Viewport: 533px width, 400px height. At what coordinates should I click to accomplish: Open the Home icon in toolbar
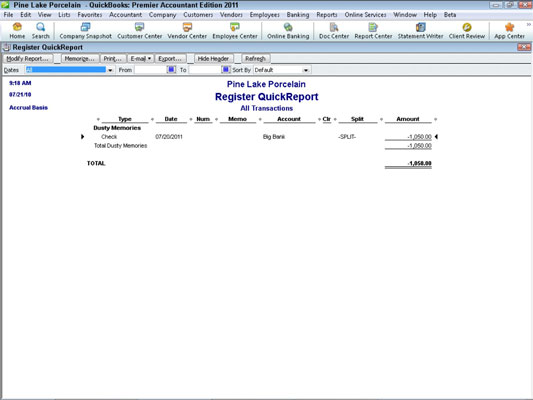17,27
